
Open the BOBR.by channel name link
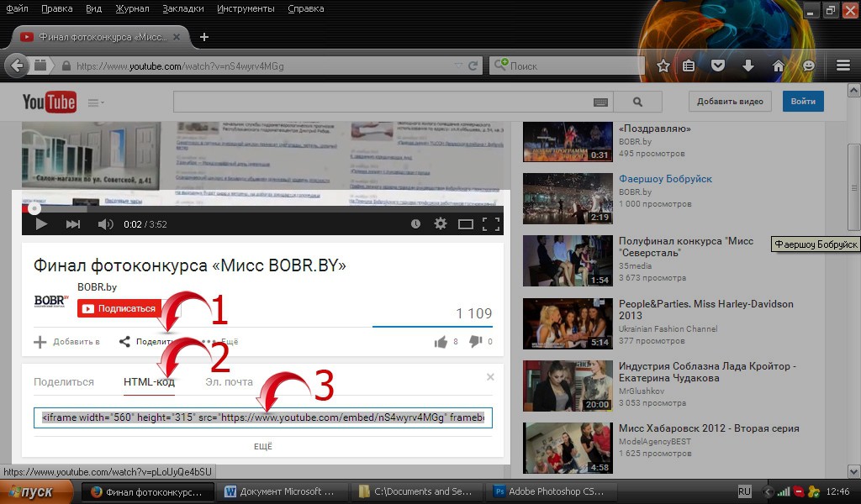tap(98, 286)
